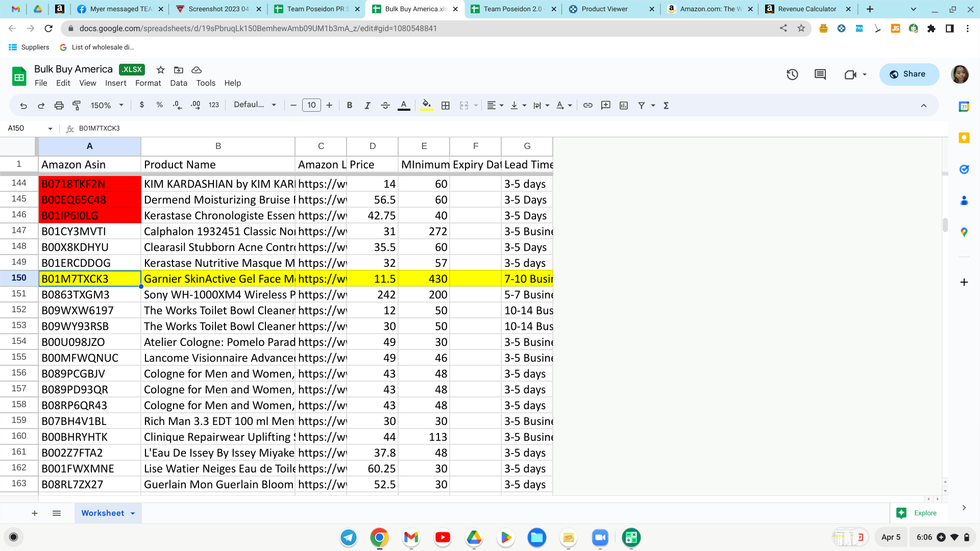Toggle bold formatting
980x551 pixels.
point(350,105)
